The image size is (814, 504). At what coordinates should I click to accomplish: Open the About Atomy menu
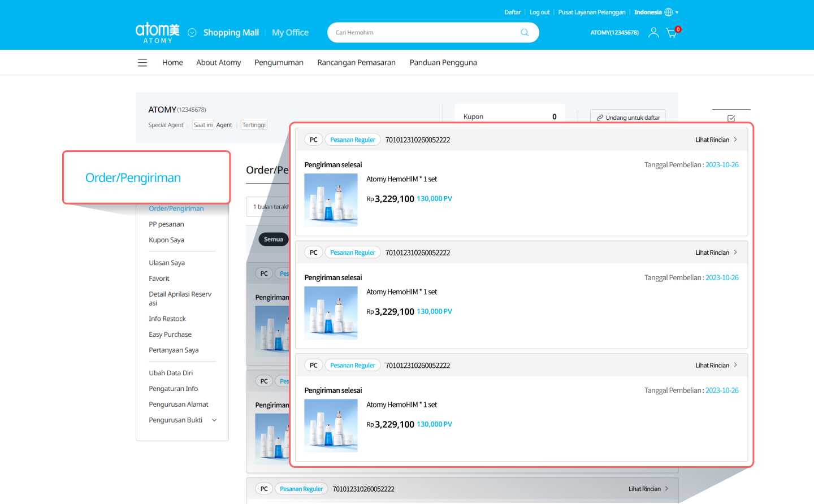tap(218, 63)
